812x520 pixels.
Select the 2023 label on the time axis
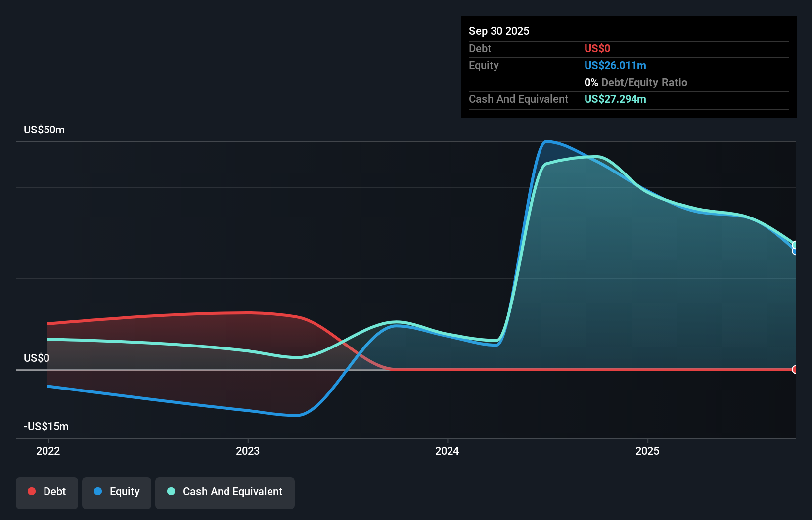[248, 451]
